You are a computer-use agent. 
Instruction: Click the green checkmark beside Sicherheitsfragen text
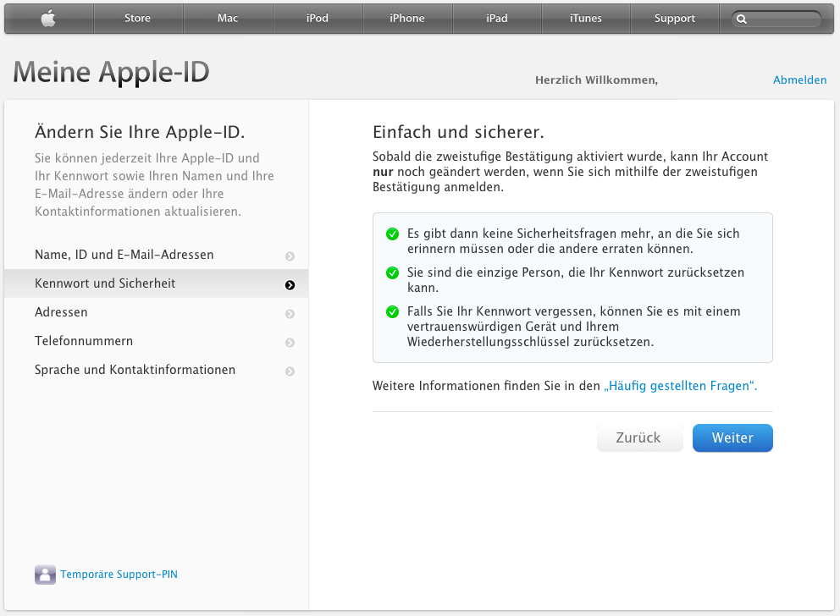tap(393, 234)
